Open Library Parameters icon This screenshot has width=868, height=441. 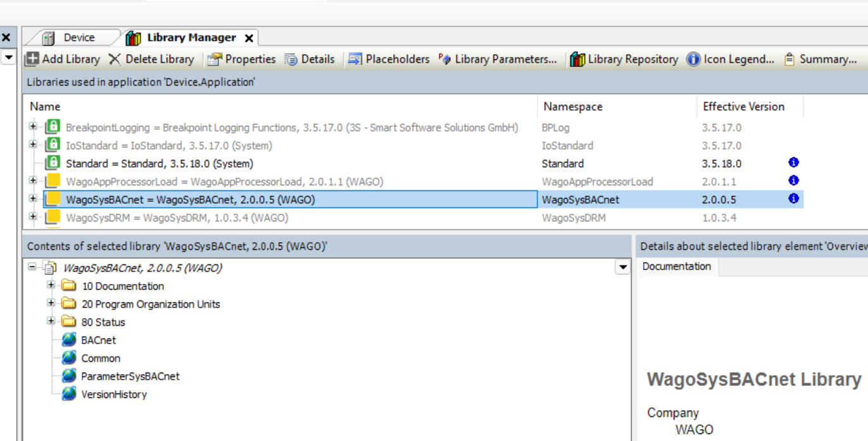pos(444,59)
